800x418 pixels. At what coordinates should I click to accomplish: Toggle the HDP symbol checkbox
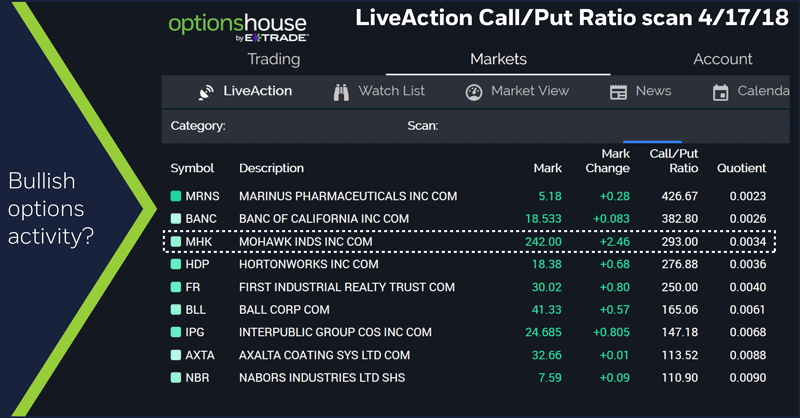(x=176, y=265)
